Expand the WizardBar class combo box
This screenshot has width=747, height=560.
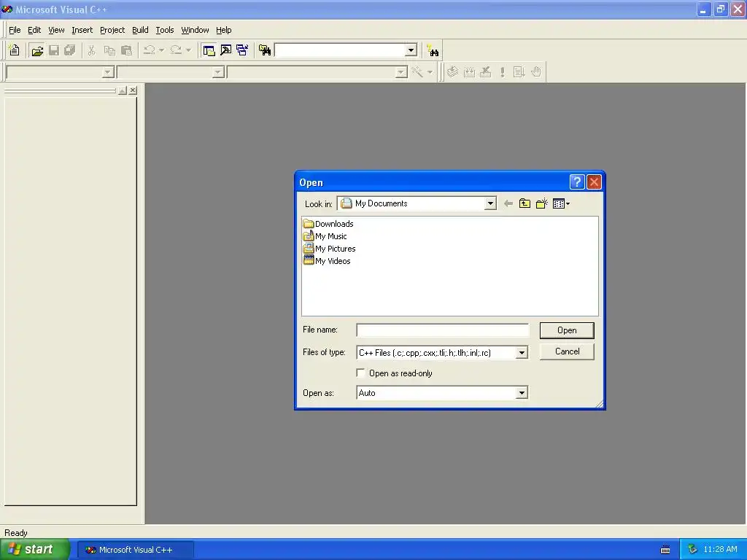pos(108,72)
